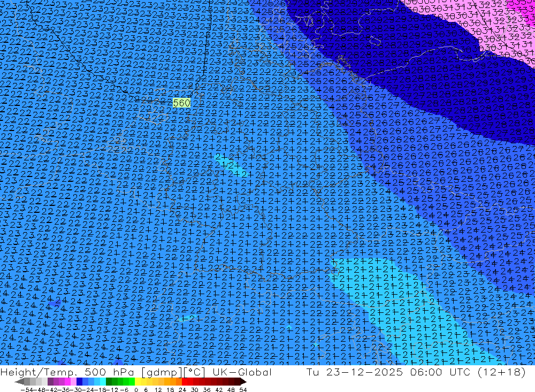Click the bright red legend color swatch

185,382
